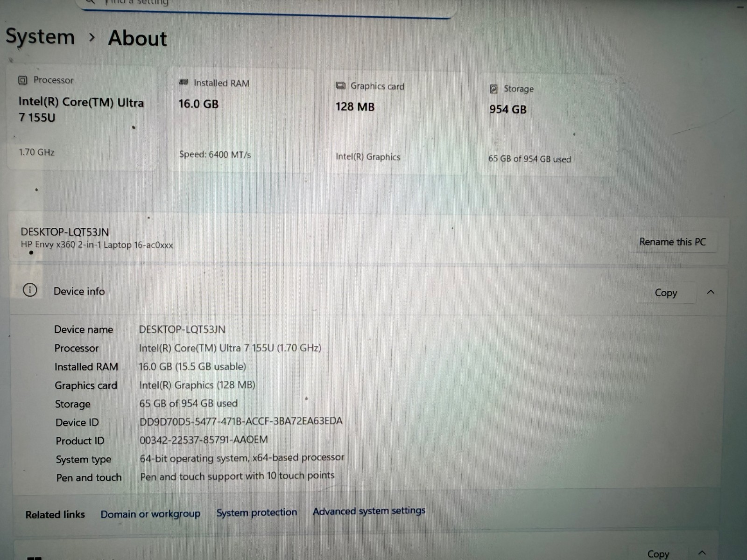Select the 64-bit operating system value
This screenshot has width=747, height=560.
pos(242,458)
